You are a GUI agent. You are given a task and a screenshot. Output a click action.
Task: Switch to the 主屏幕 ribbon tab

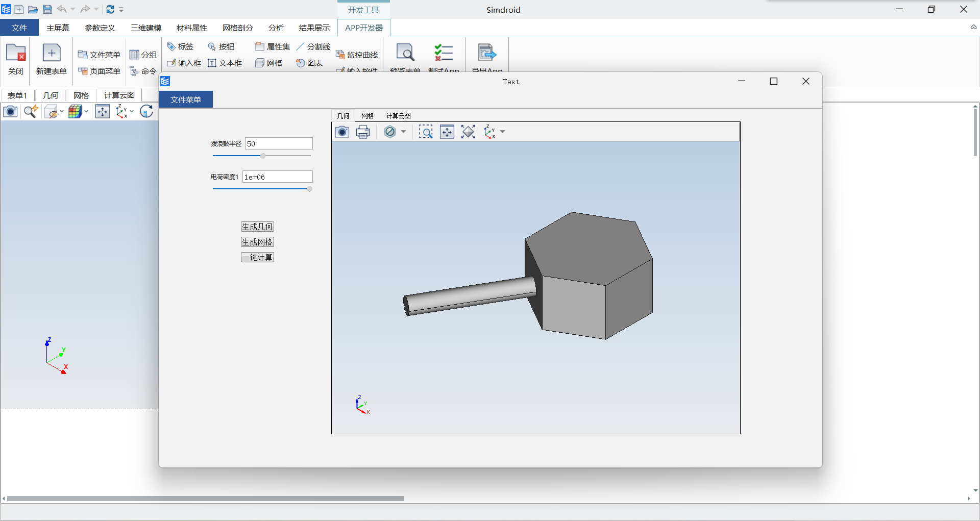58,28
